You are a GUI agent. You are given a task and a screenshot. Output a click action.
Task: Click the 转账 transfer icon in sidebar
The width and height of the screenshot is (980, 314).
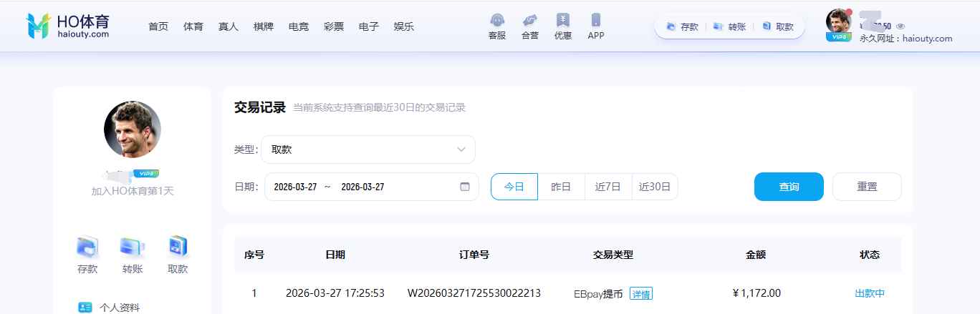coord(133,247)
